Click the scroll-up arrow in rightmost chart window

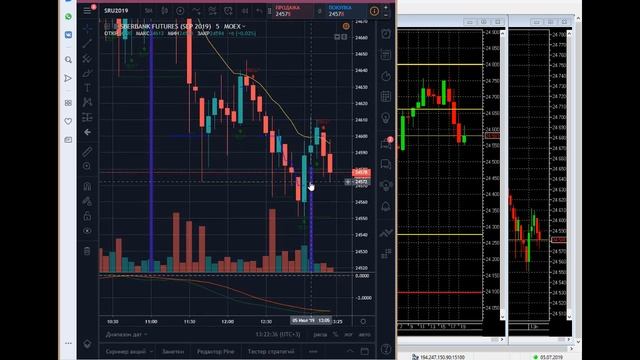(x=569, y=34)
